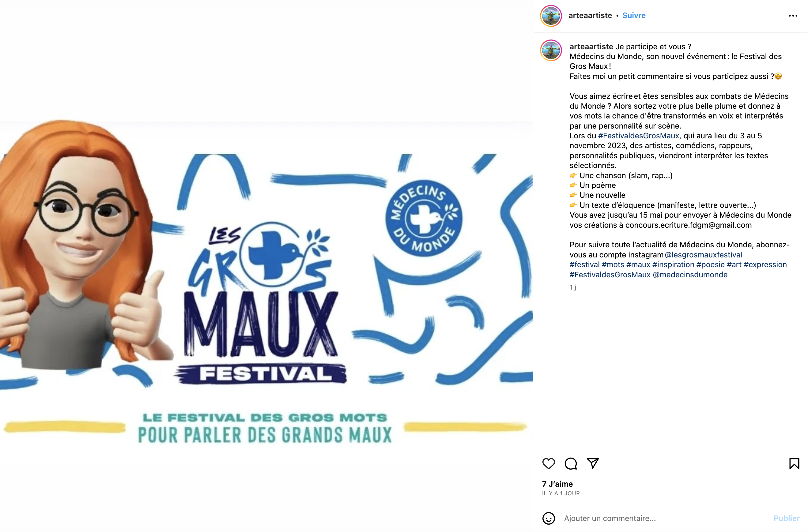Open comments via the speech bubble icon

[571, 463]
